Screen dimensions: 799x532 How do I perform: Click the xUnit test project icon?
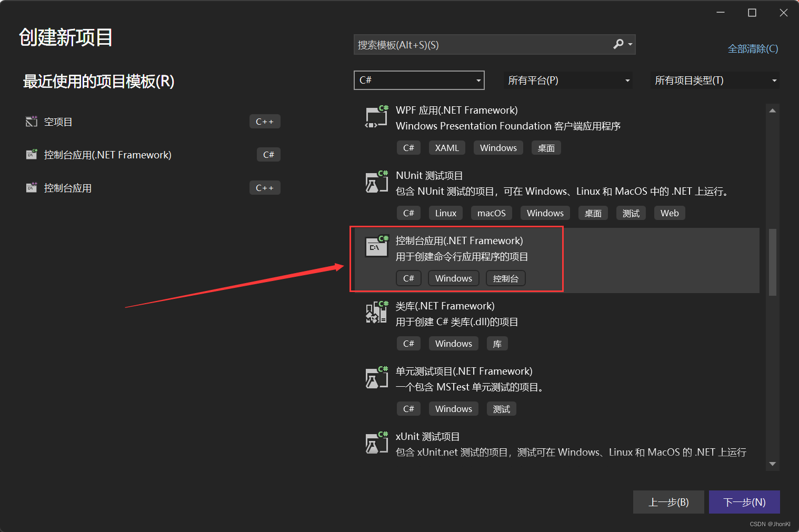click(377, 443)
